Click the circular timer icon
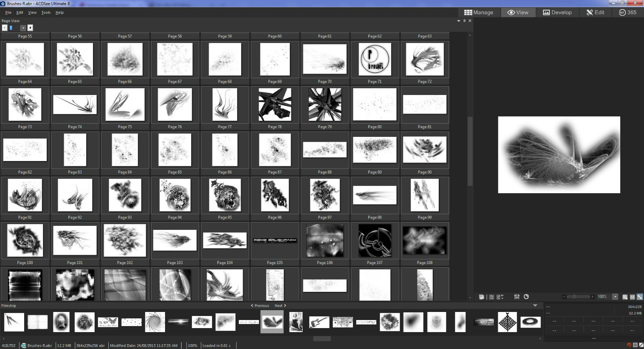644x349 pixels. [x=526, y=297]
